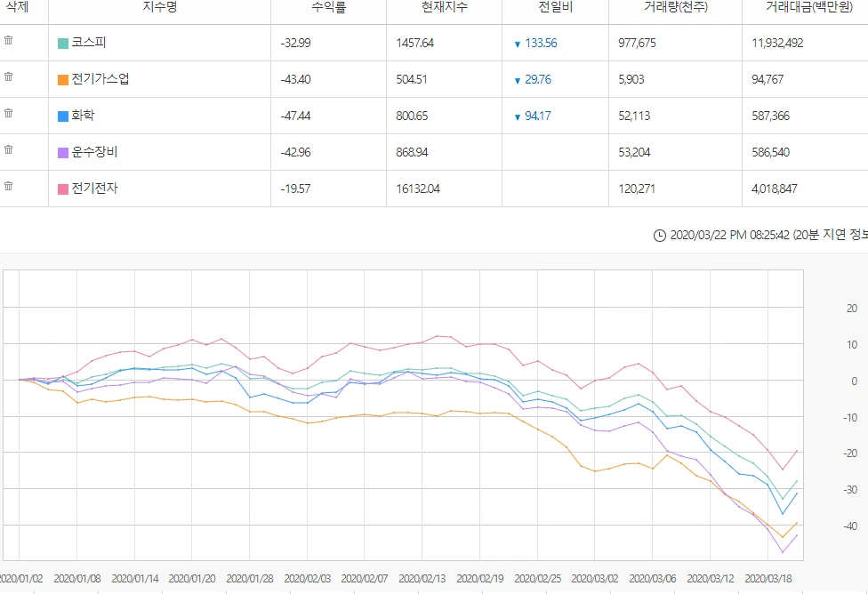868x594 pixels.
Task: Click the day change value 133.56
Action: [541, 44]
